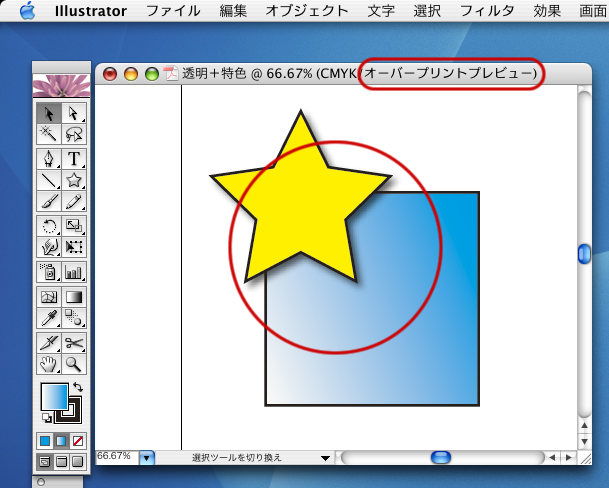This screenshot has width=609, height=488.
Task: Select the Type tool
Action: [x=74, y=159]
